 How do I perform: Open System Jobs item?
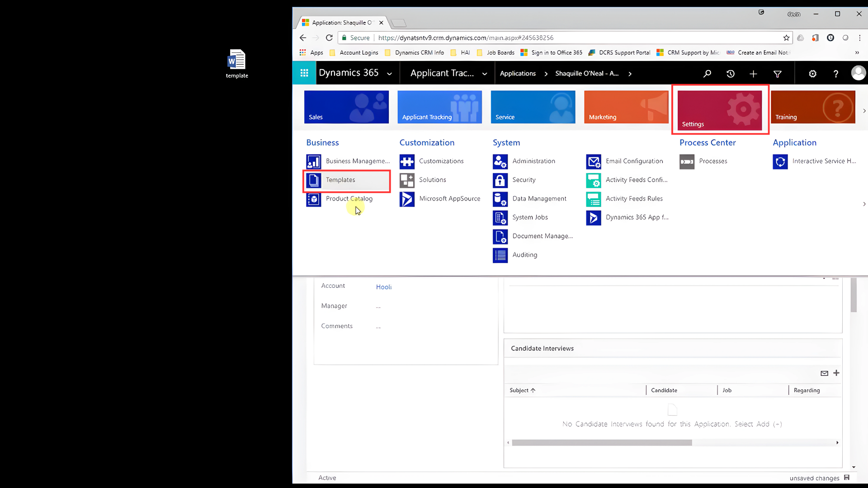pyautogui.click(x=521, y=217)
